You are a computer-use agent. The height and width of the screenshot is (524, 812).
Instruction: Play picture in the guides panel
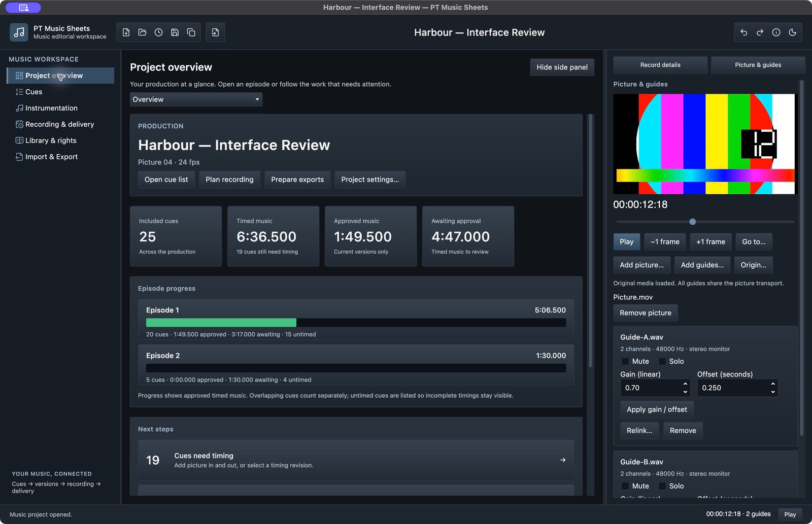pyautogui.click(x=626, y=242)
